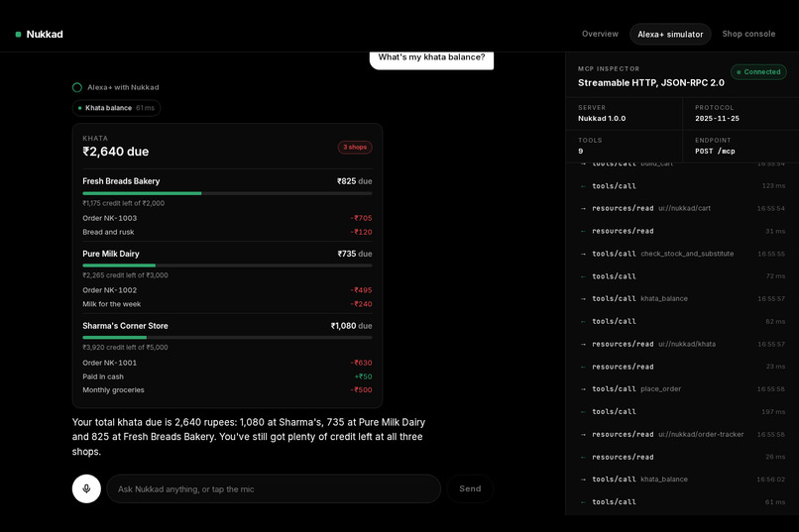Open the resources/read response taking 23 ms
The width and height of the screenshot is (799, 532).
[682, 367]
